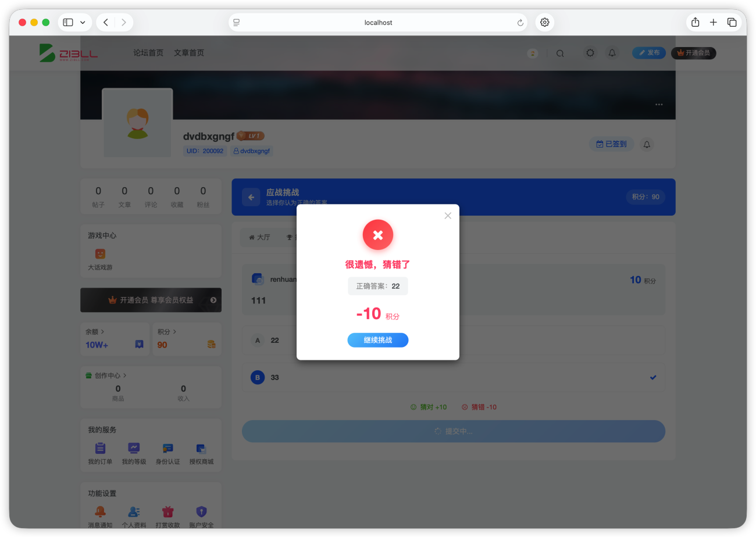
Task: Click the localhost address bar
Action: [x=378, y=23]
